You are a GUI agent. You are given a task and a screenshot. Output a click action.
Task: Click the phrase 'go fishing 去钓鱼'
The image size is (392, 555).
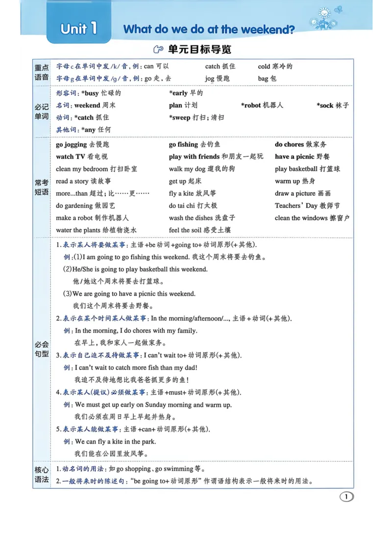[x=194, y=145]
